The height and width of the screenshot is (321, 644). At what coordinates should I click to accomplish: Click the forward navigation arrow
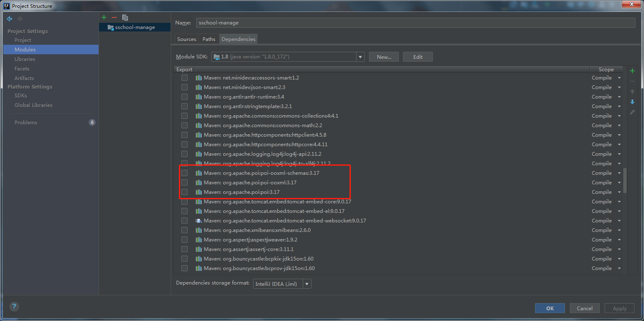[x=20, y=19]
